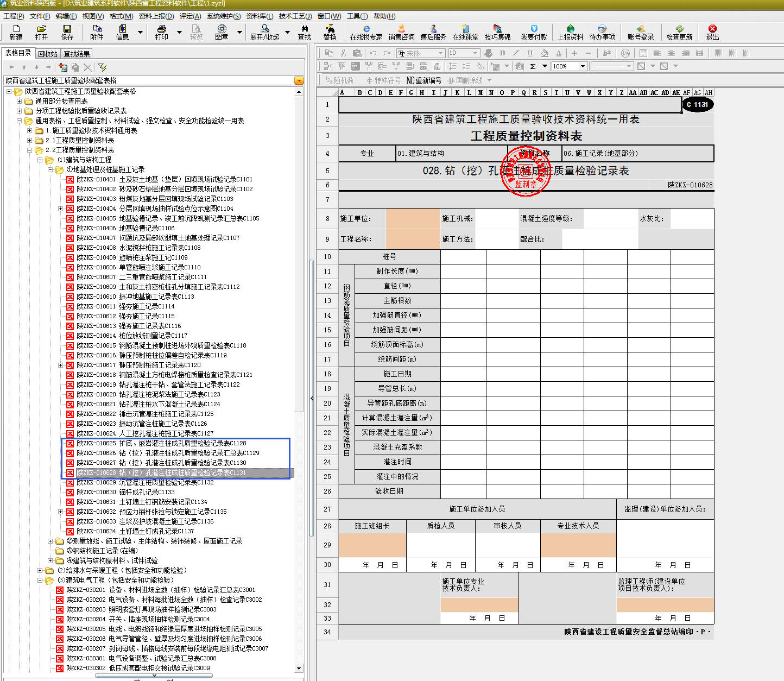This screenshot has height=681, width=784.
Task: Open 售后服务 after-sales service
Action: click(x=433, y=32)
